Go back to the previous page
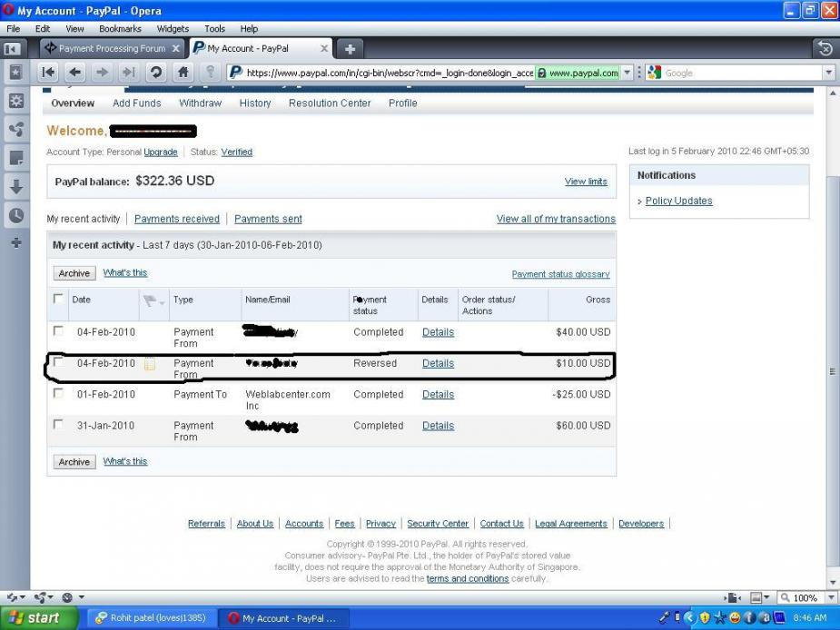Screen dimensions: 840x630 coord(75,72)
